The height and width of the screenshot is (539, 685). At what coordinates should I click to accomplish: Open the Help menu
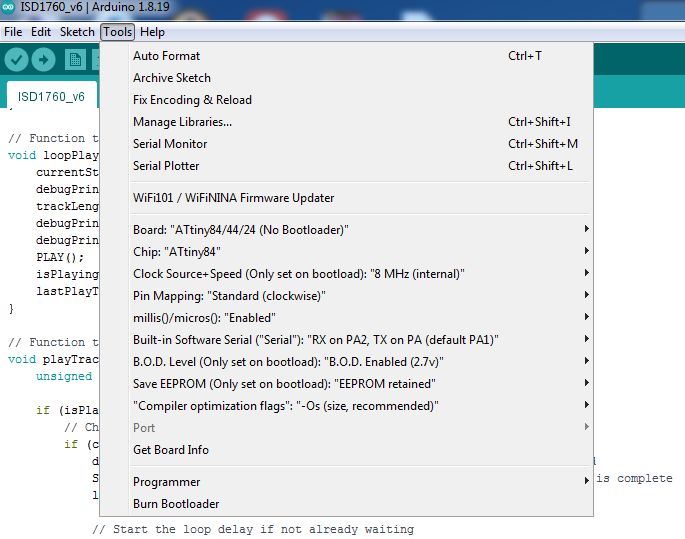152,32
